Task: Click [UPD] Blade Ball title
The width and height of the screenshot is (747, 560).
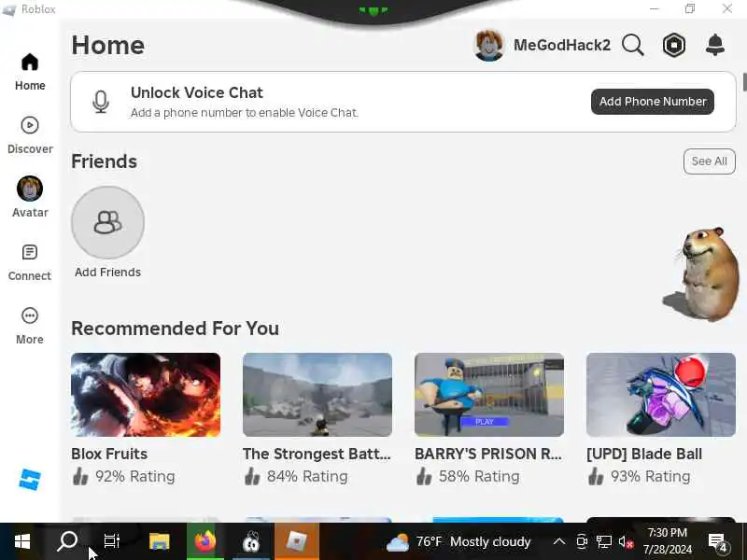Action: (x=644, y=454)
